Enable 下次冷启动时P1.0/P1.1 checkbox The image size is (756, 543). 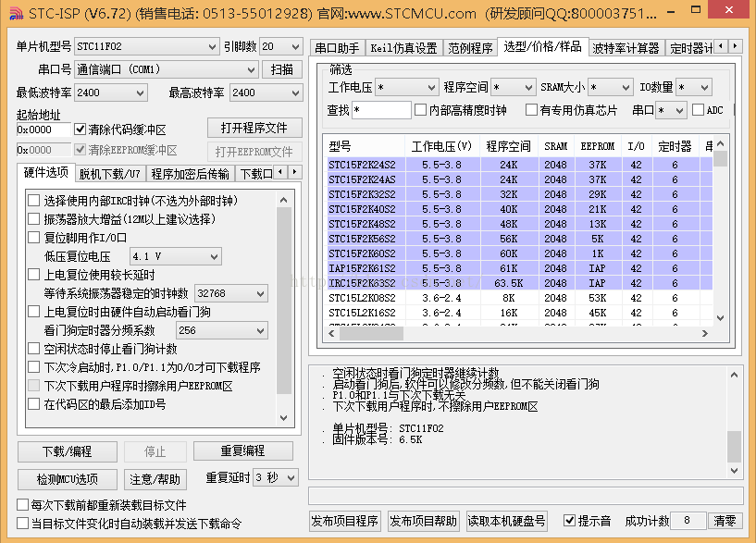(33, 367)
